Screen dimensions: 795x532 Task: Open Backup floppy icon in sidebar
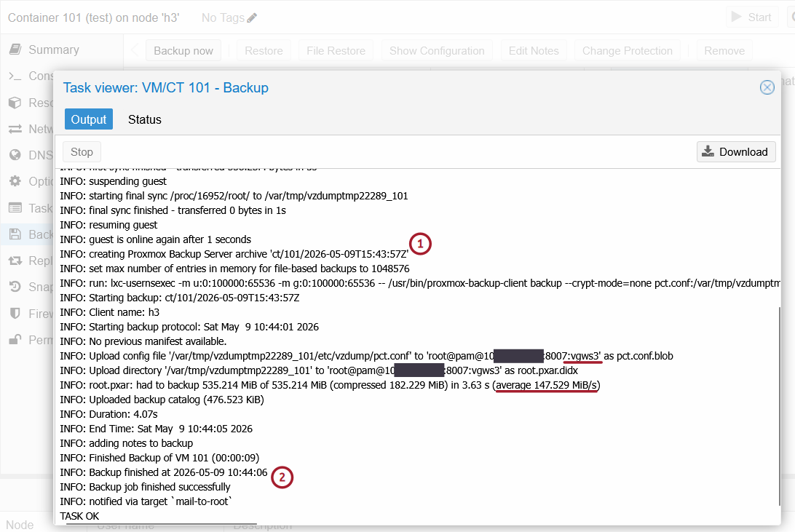point(15,234)
